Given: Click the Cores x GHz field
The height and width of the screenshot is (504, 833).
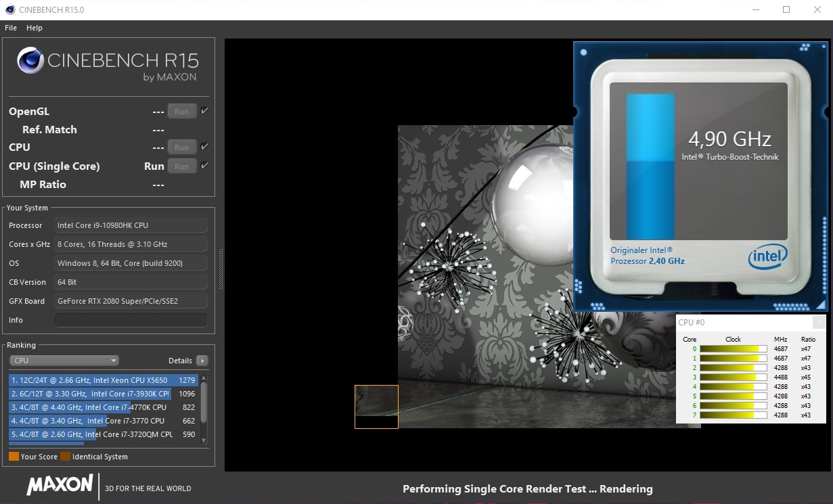Looking at the screenshot, I should [131, 244].
